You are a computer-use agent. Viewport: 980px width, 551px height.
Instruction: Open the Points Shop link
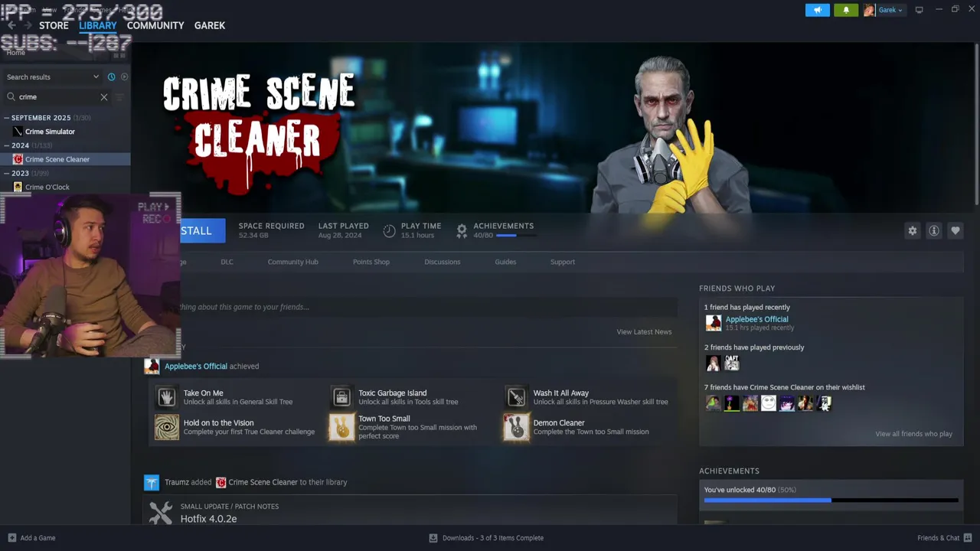point(371,262)
